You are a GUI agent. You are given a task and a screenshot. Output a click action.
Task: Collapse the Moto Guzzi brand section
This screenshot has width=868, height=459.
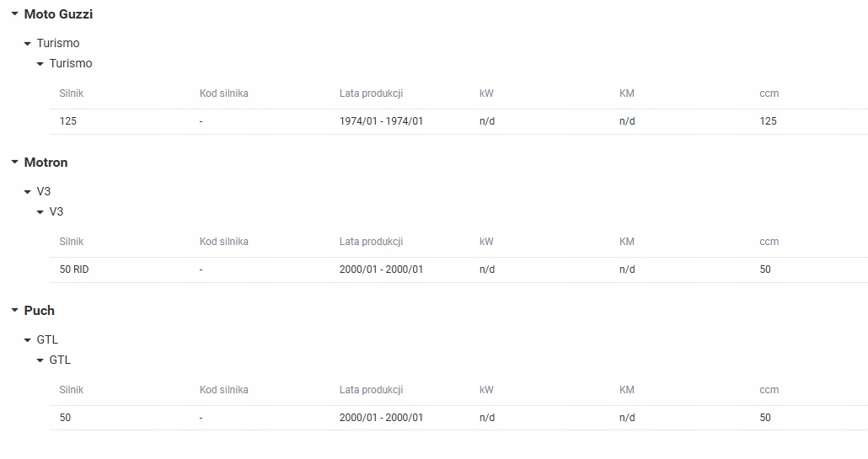click(15, 13)
